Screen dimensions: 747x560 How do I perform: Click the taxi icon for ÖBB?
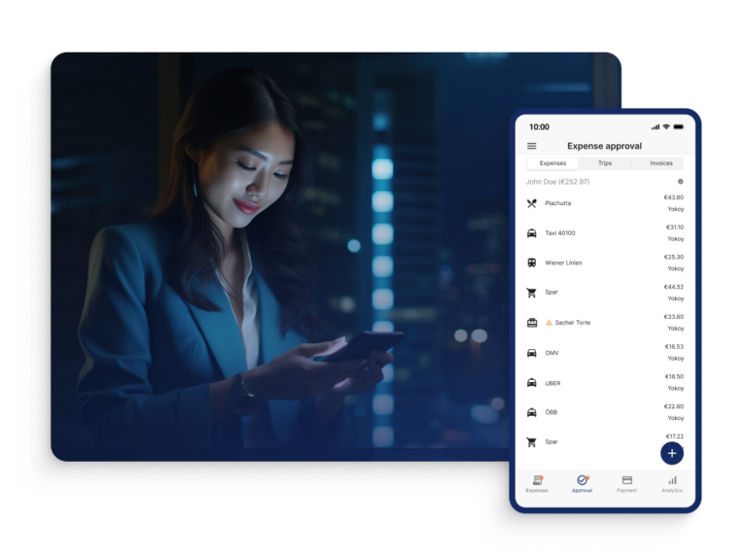coord(532,412)
